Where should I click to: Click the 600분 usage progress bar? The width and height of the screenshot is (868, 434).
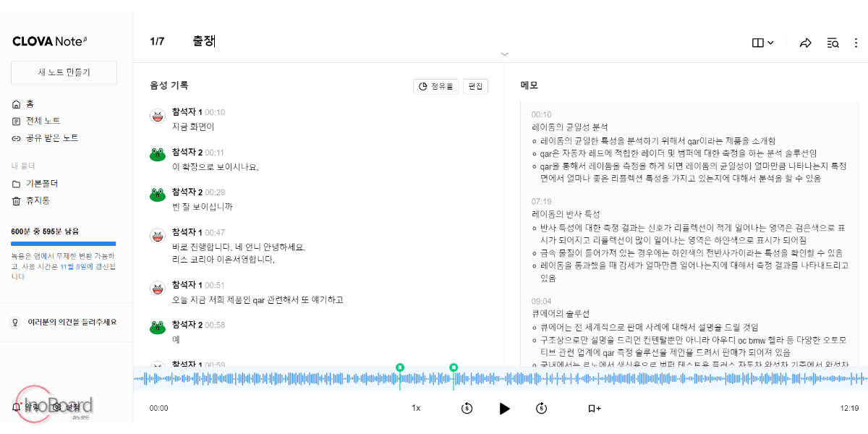[64, 244]
